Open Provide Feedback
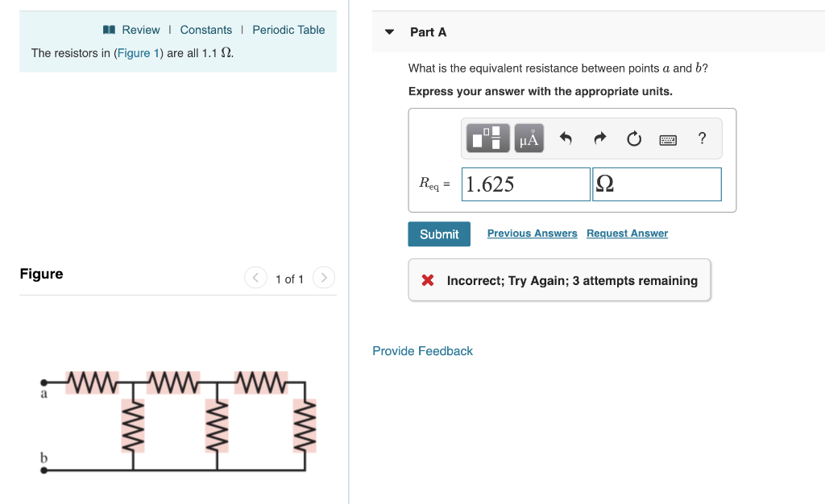This screenshot has height=504, width=825. coord(422,350)
